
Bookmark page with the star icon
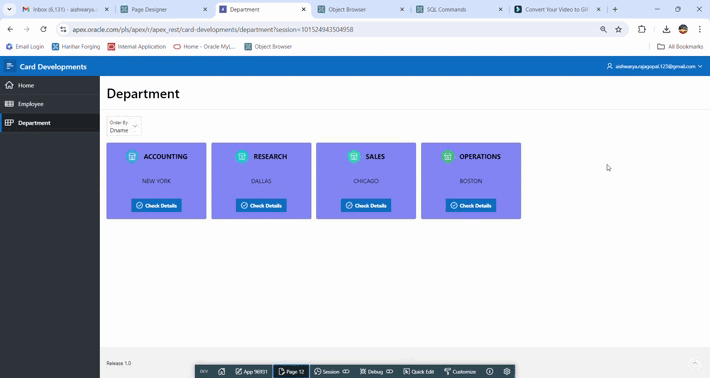[x=619, y=29]
